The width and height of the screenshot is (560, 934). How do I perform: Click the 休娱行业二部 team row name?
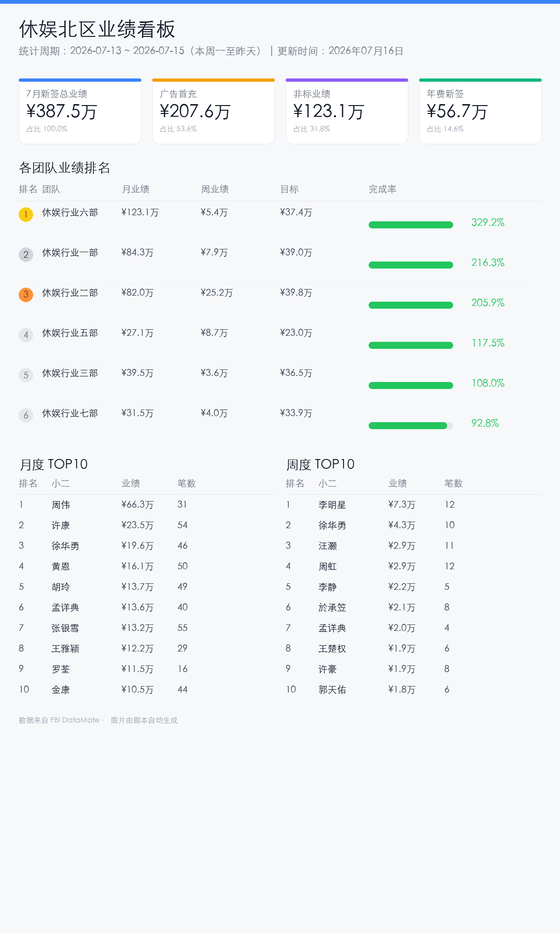coord(70,293)
